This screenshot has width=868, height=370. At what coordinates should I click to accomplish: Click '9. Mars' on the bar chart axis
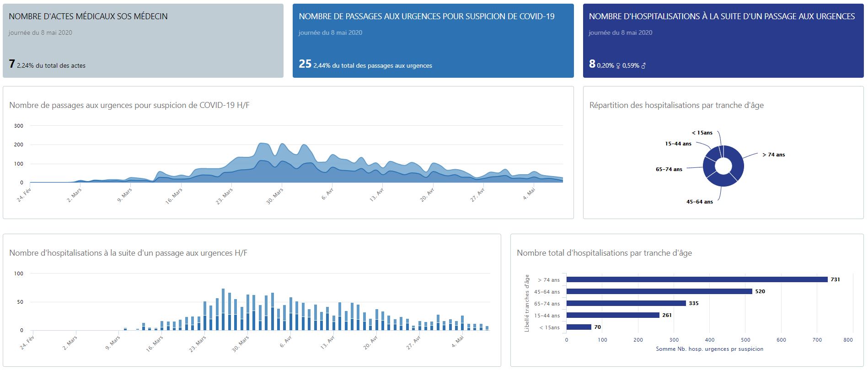pyautogui.click(x=113, y=343)
